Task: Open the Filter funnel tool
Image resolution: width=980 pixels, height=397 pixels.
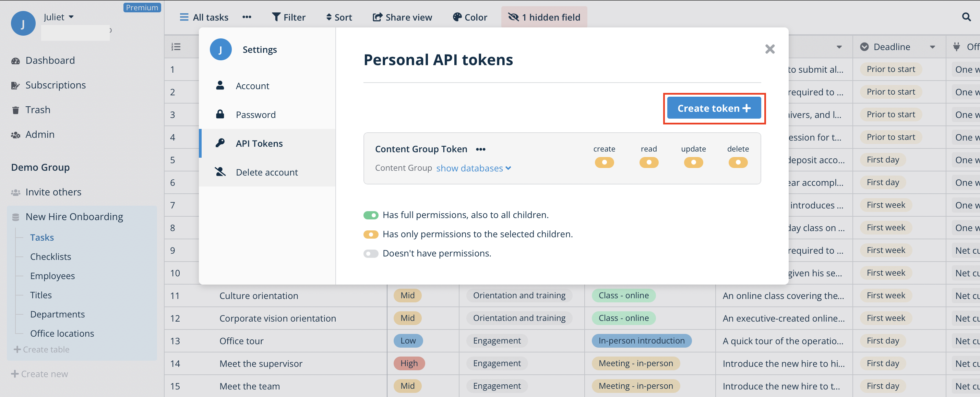Action: coord(276,17)
